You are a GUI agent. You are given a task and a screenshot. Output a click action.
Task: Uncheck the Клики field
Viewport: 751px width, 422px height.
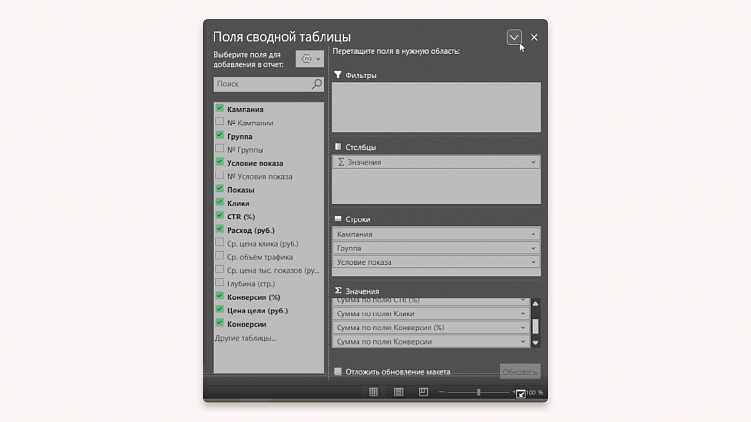(x=219, y=203)
